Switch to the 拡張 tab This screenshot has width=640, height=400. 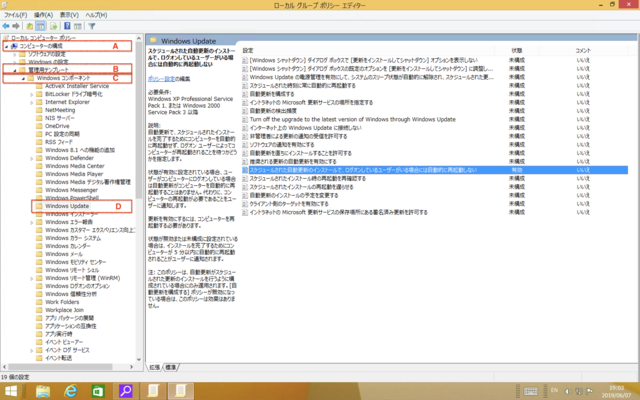(155, 367)
